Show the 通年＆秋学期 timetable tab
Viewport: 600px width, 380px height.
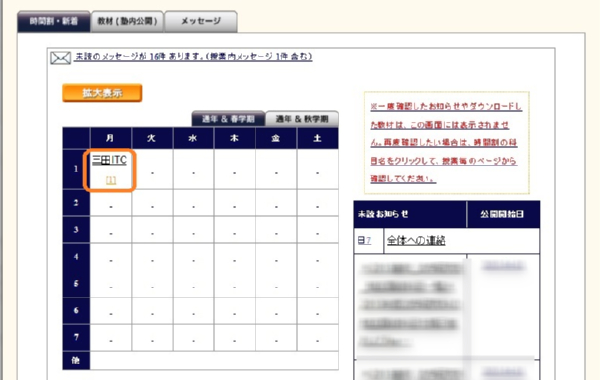click(x=302, y=119)
